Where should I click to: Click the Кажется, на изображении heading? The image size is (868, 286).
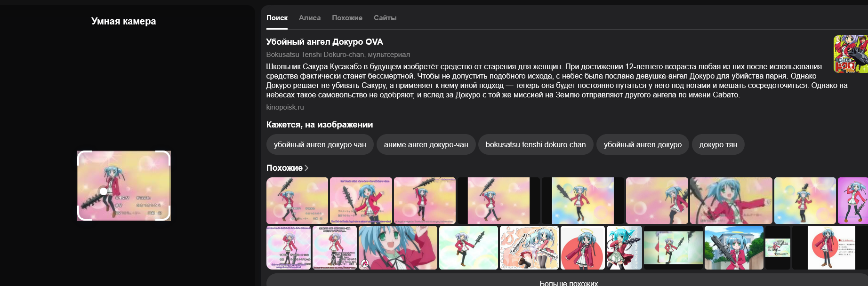[320, 125]
